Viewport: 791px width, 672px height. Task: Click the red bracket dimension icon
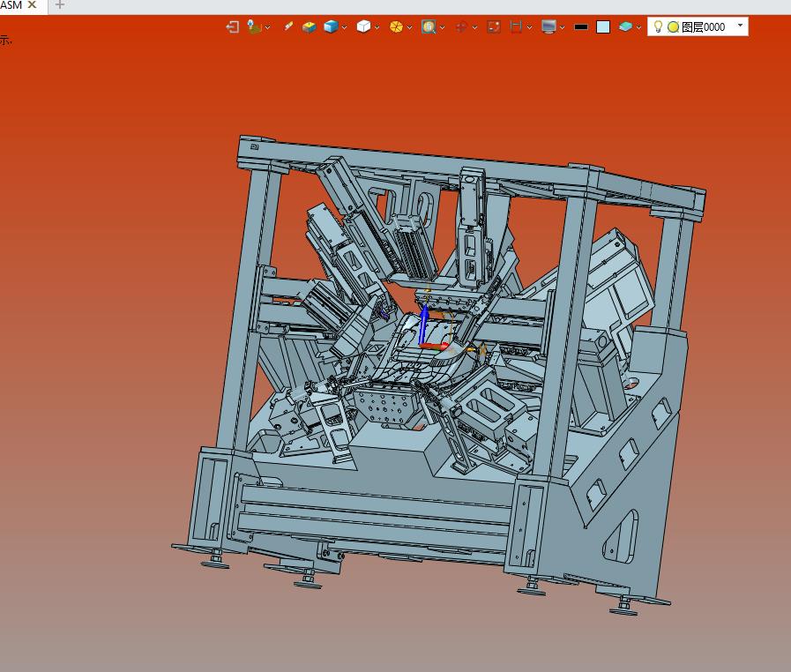(516, 26)
